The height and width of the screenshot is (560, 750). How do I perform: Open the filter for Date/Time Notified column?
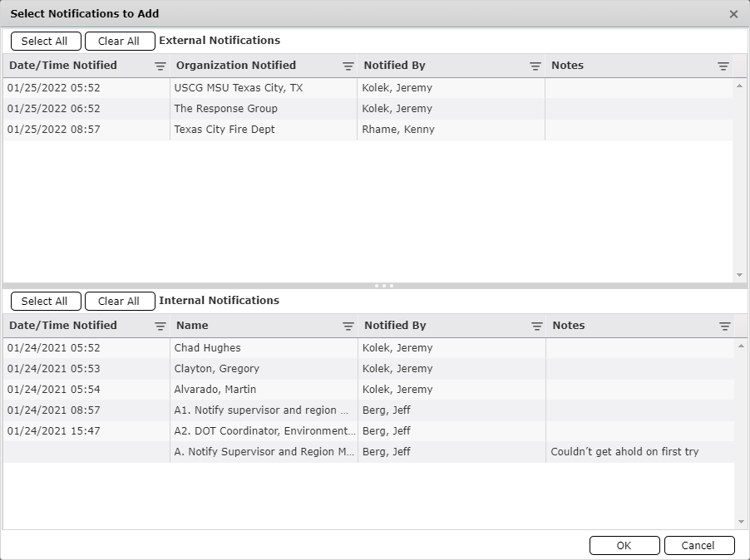pyautogui.click(x=160, y=66)
